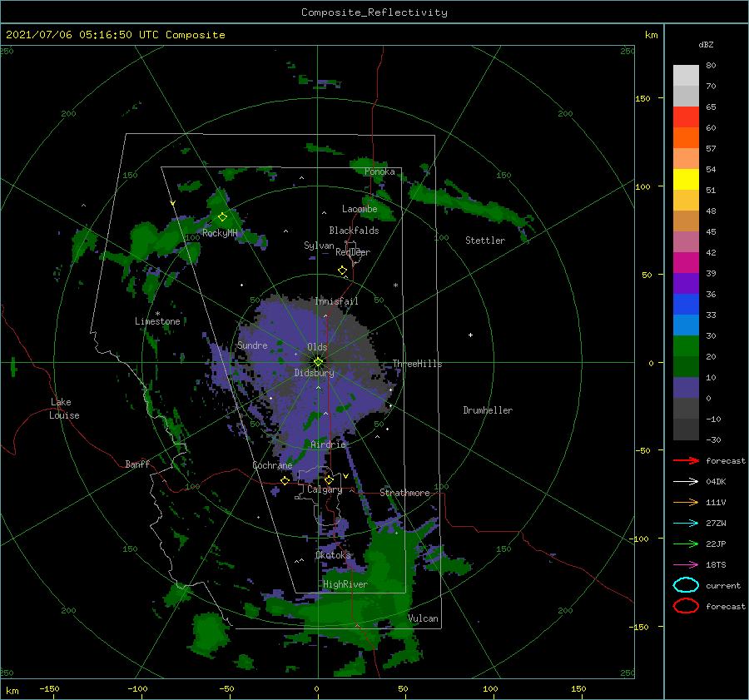The height and width of the screenshot is (700, 749).
Task: Click the asterisk marker above Limestone
Action: 157,314
